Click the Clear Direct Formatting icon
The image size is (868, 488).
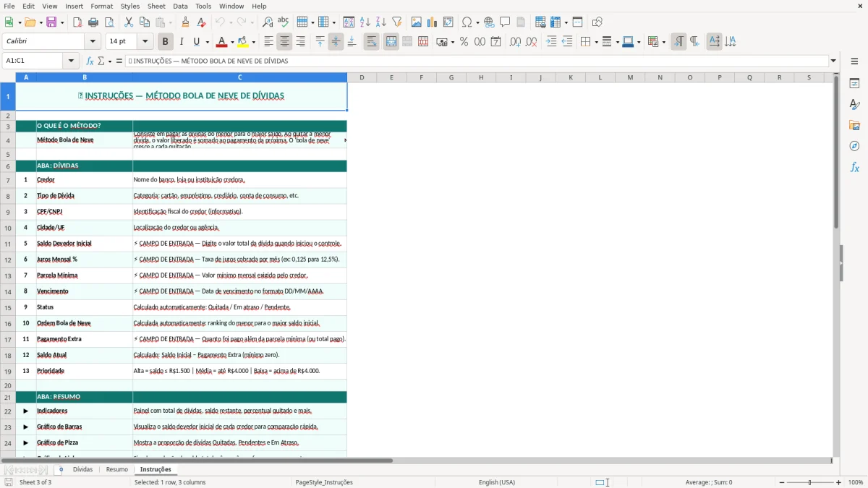(x=201, y=22)
